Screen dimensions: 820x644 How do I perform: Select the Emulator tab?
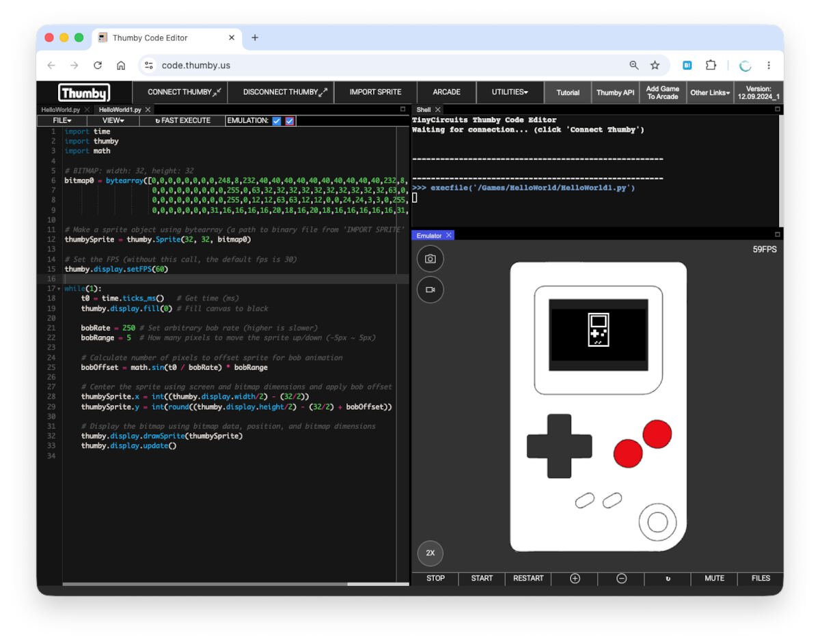429,236
